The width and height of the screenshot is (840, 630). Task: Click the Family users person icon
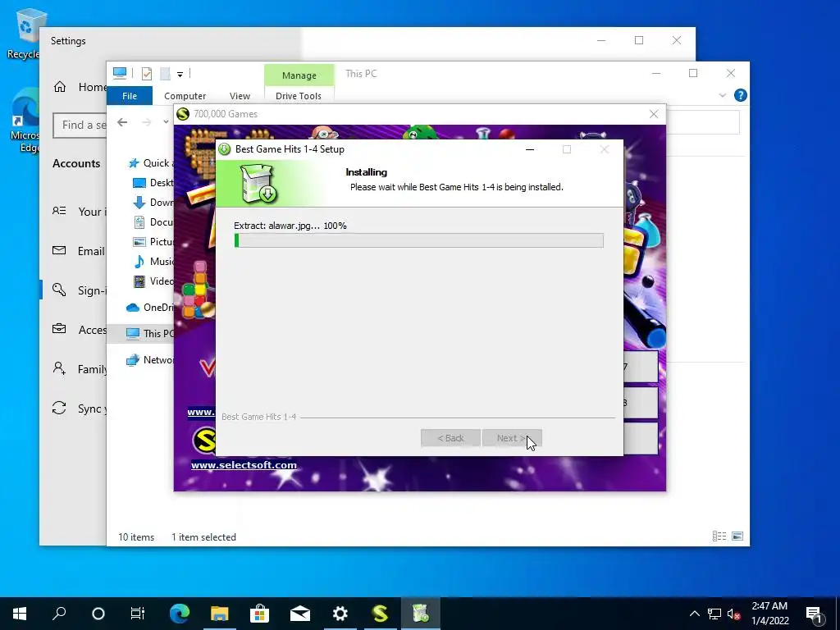[59, 368]
